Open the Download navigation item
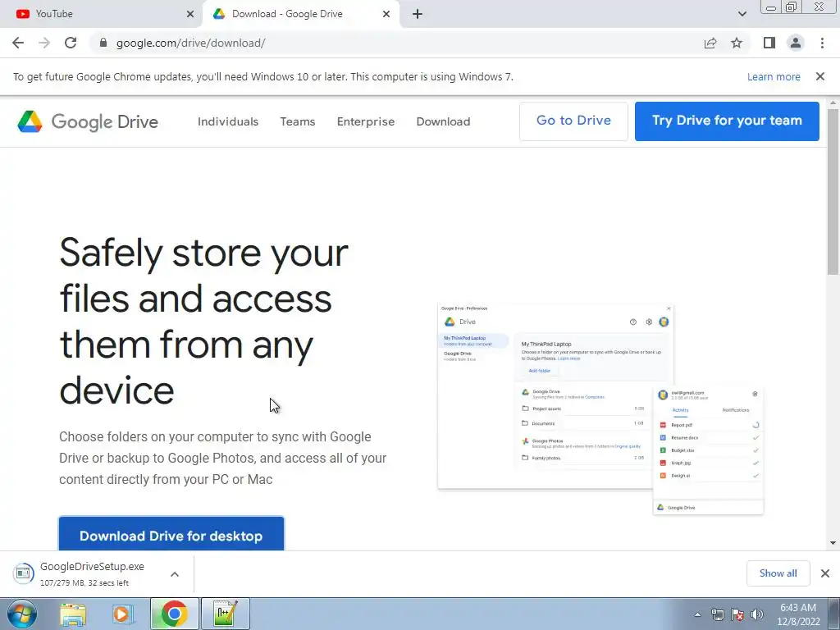Viewport: 840px width, 630px height. (x=443, y=121)
